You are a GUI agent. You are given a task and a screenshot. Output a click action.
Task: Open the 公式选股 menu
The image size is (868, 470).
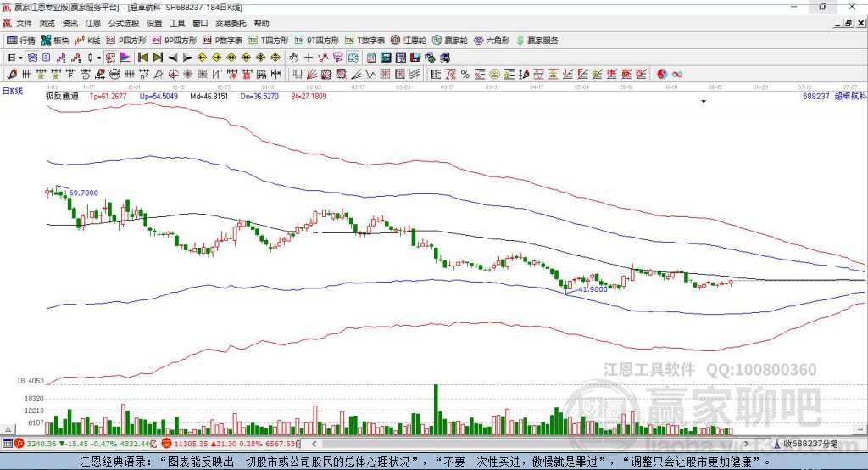124,23
